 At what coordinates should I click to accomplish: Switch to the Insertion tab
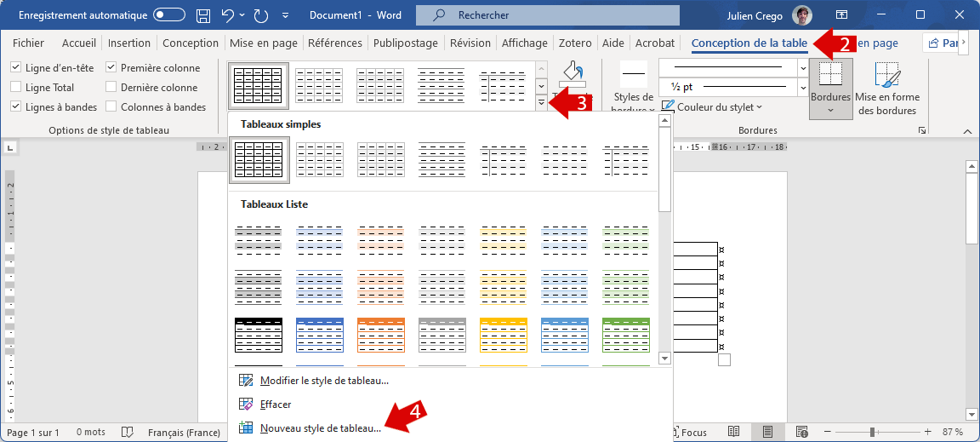(x=129, y=43)
